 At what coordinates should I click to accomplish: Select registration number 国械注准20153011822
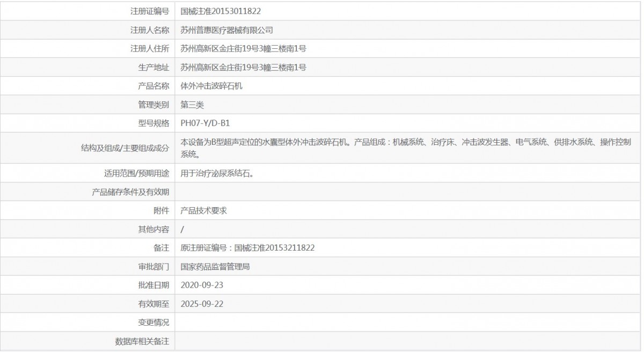click(x=221, y=11)
